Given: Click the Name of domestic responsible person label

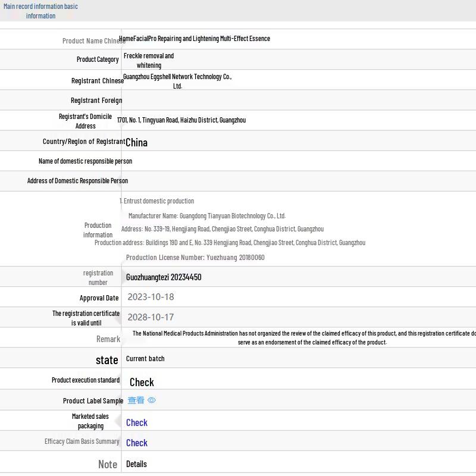Looking at the screenshot, I should point(85,161).
